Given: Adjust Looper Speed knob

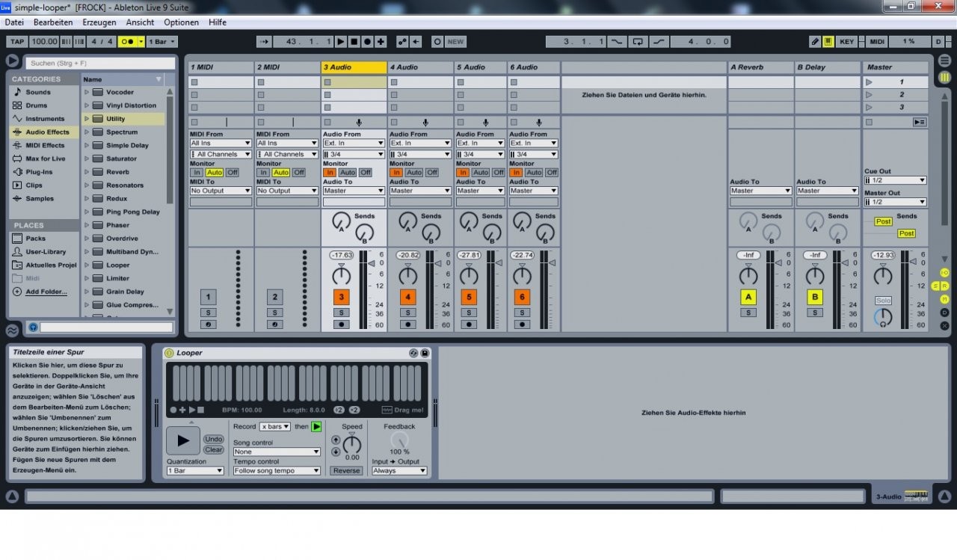Looking at the screenshot, I should click(351, 444).
